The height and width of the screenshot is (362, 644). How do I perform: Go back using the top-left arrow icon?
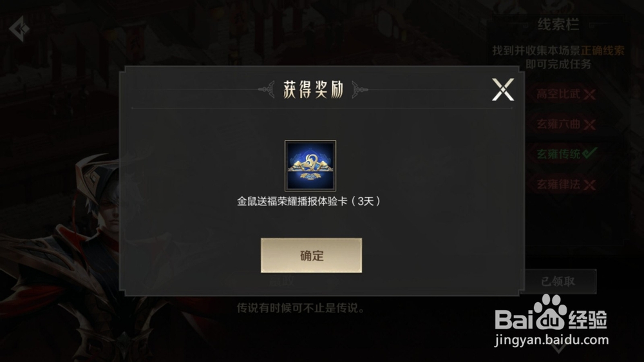19,29
